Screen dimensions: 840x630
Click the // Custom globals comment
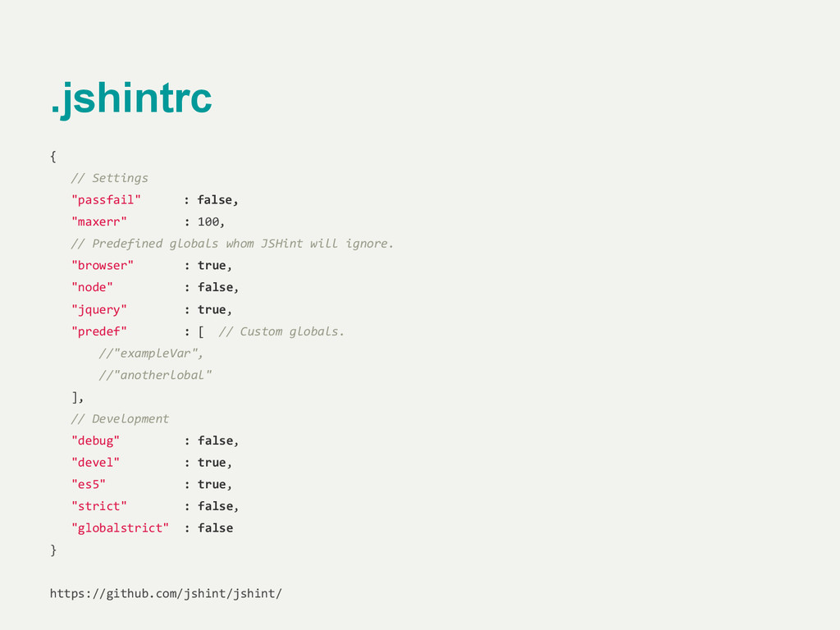click(x=281, y=331)
